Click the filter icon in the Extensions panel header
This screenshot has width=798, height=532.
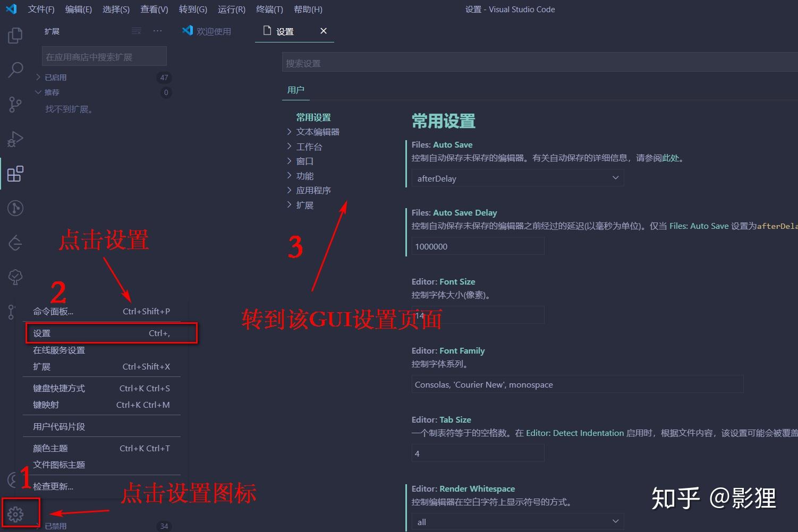[x=136, y=31]
